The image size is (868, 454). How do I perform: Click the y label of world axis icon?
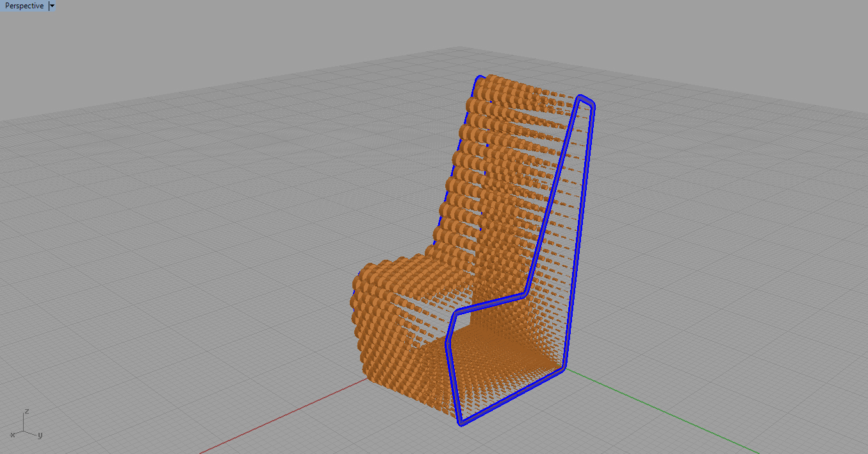tap(40, 435)
